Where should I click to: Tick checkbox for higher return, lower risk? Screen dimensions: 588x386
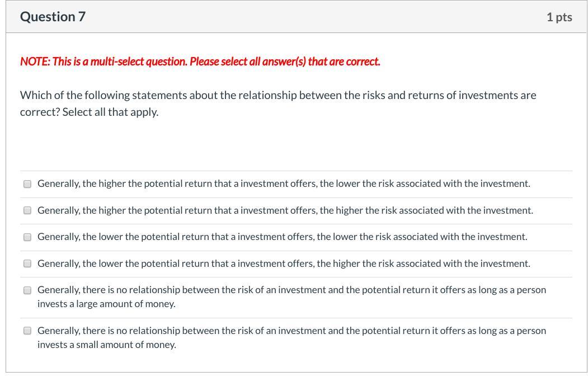point(27,184)
